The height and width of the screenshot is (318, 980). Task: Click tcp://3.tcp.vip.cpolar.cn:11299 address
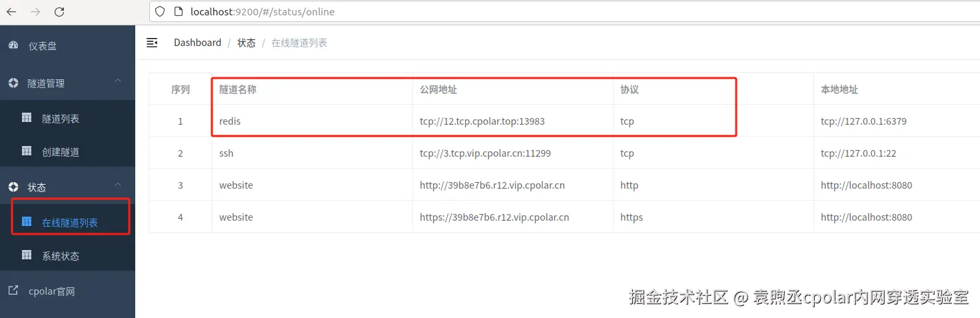pos(485,153)
